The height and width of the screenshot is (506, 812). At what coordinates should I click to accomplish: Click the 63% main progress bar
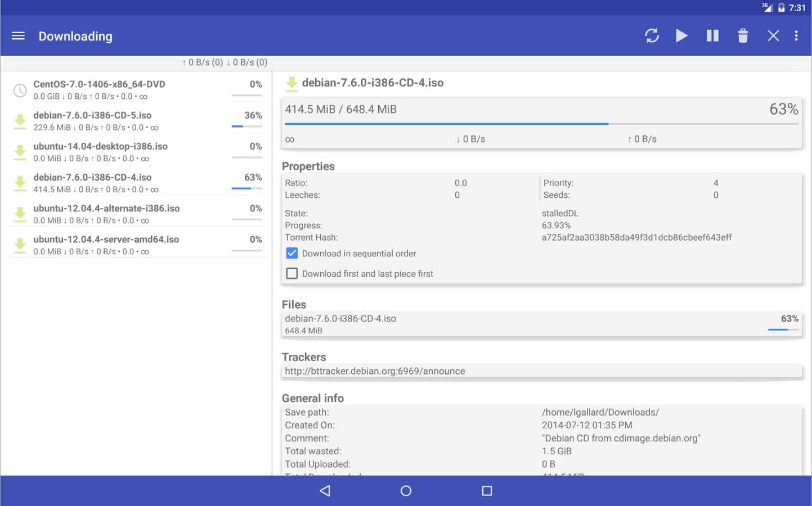541,124
